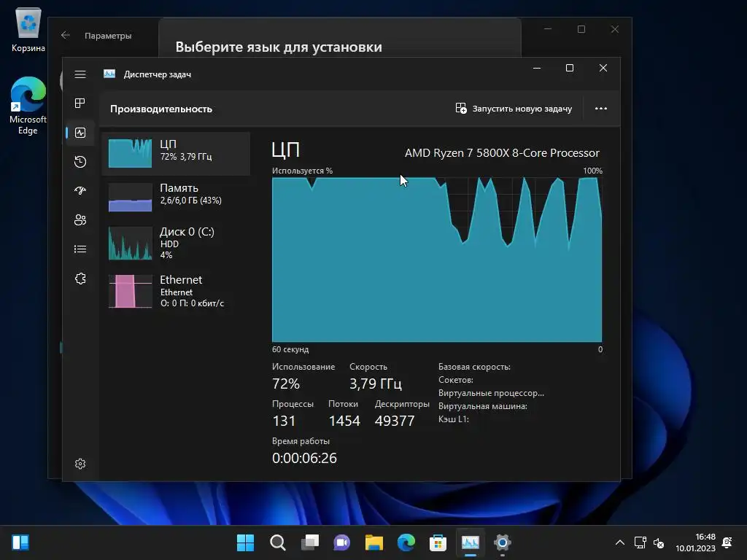
Task: Click the 72% usage value
Action: (x=286, y=384)
